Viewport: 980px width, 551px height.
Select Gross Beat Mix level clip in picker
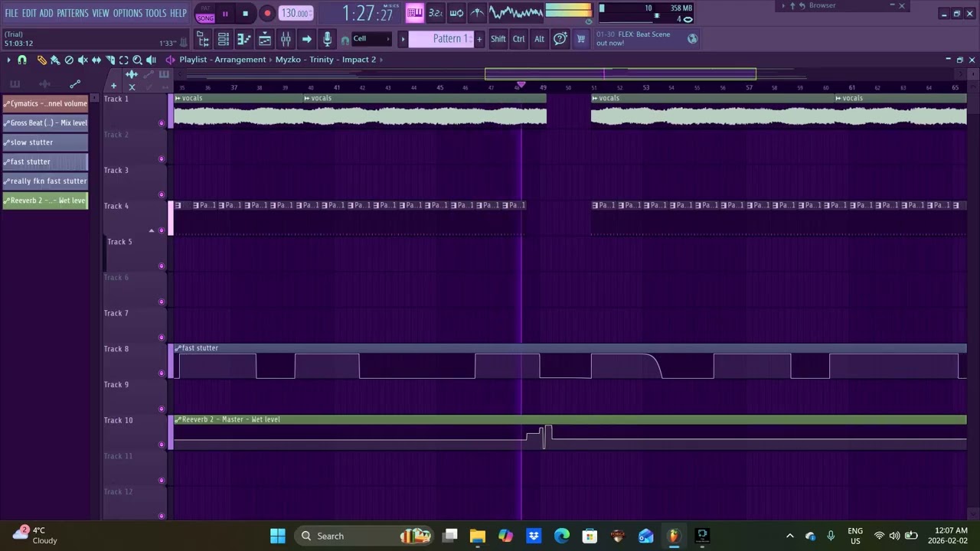click(45, 123)
